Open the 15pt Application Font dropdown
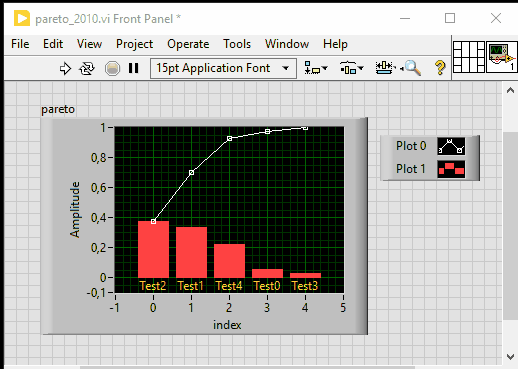The width and height of the screenshot is (518, 369). 223,68
